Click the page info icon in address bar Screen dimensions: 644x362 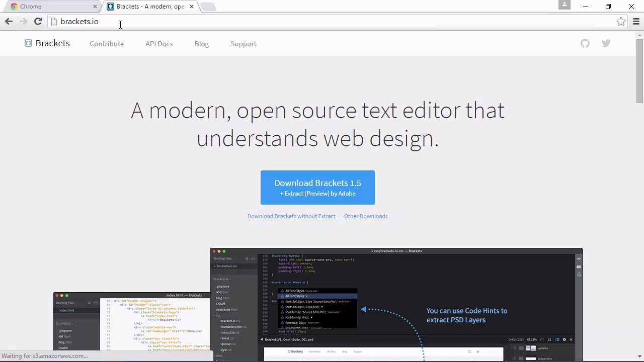click(x=54, y=21)
